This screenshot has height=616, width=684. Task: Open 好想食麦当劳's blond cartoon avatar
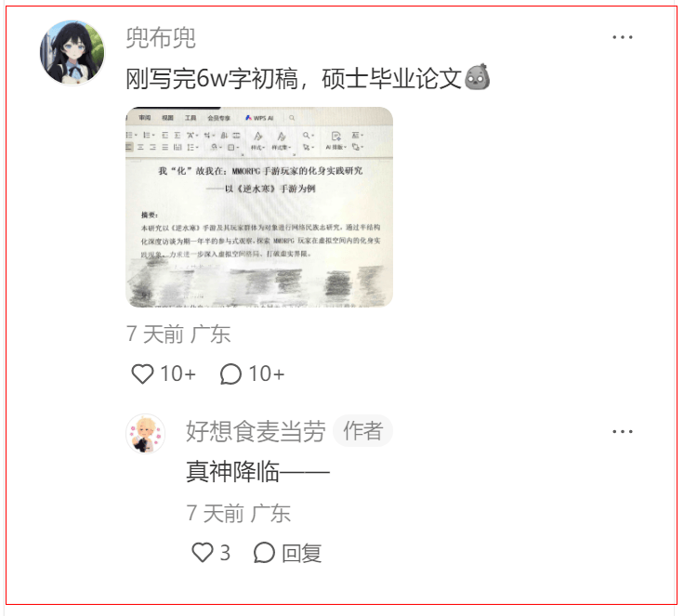(146, 434)
